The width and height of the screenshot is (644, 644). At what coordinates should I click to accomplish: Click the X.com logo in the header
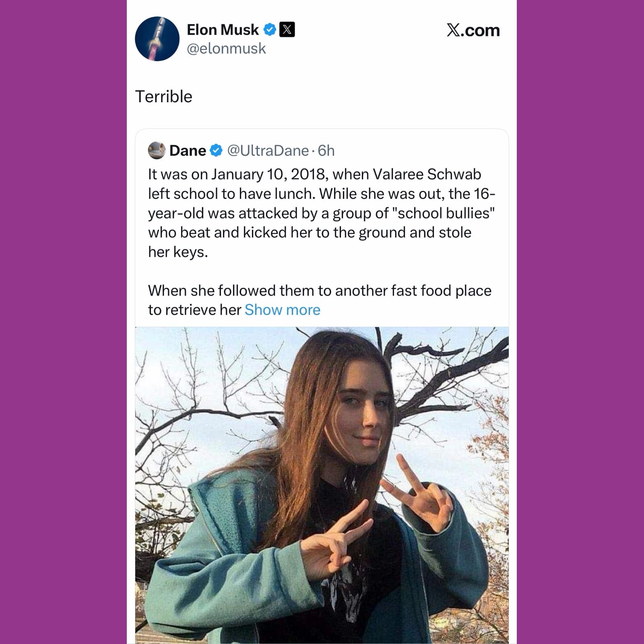(x=473, y=30)
